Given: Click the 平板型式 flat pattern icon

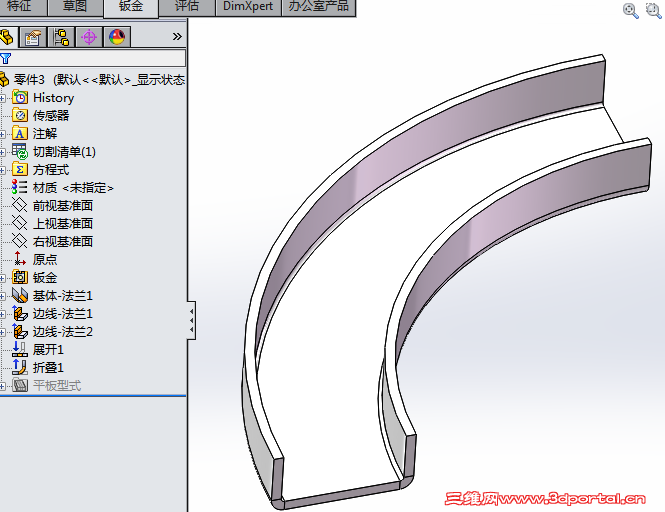Looking at the screenshot, I should pyautogui.click(x=20, y=385).
